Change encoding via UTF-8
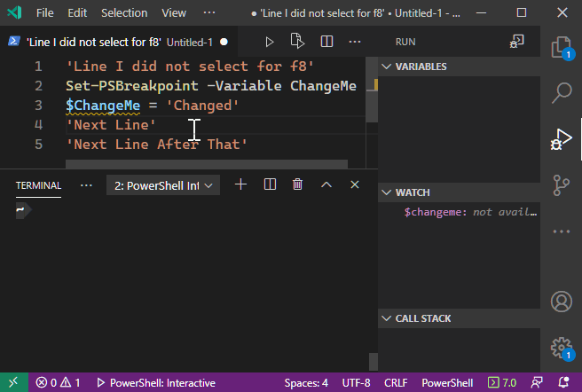 click(x=356, y=383)
